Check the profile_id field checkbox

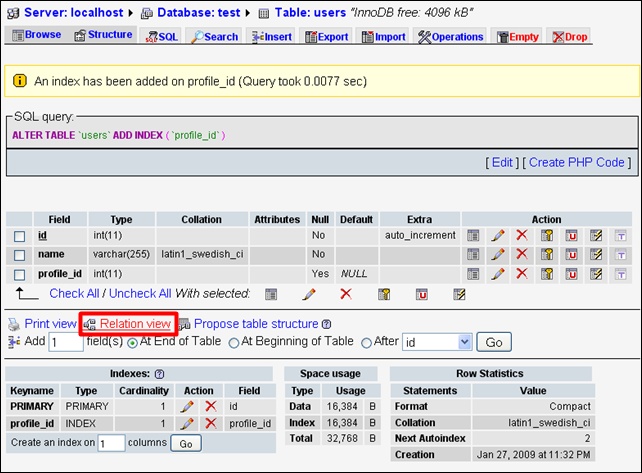(19, 274)
